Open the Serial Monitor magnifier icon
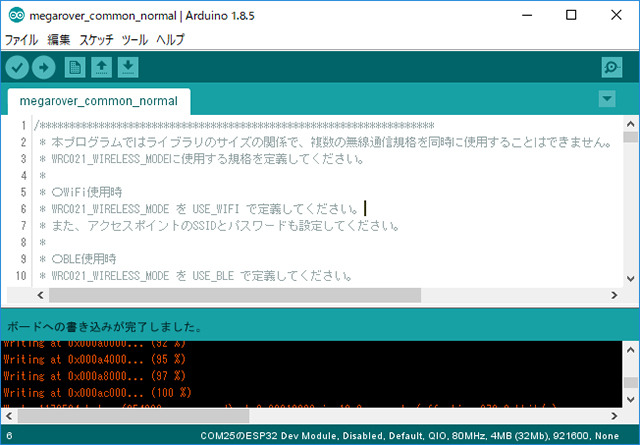 (612, 67)
